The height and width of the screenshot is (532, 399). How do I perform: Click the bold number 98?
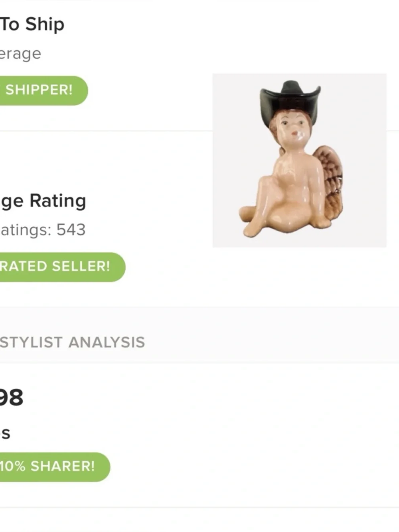[x=11, y=398]
